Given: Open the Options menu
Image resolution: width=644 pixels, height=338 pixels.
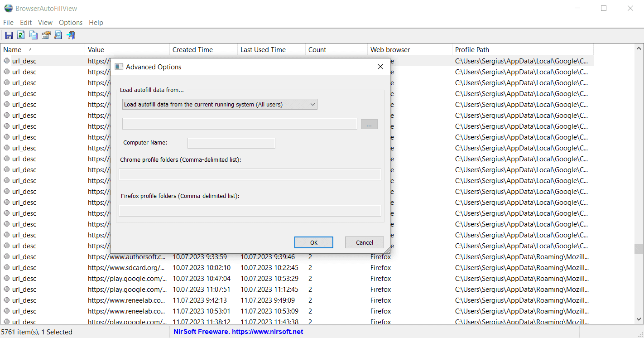Looking at the screenshot, I should pos(71,23).
